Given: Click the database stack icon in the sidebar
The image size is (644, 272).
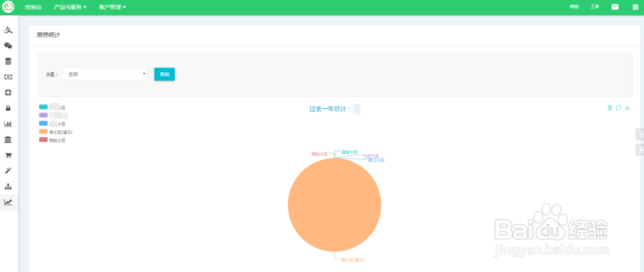Looking at the screenshot, I should (8, 61).
